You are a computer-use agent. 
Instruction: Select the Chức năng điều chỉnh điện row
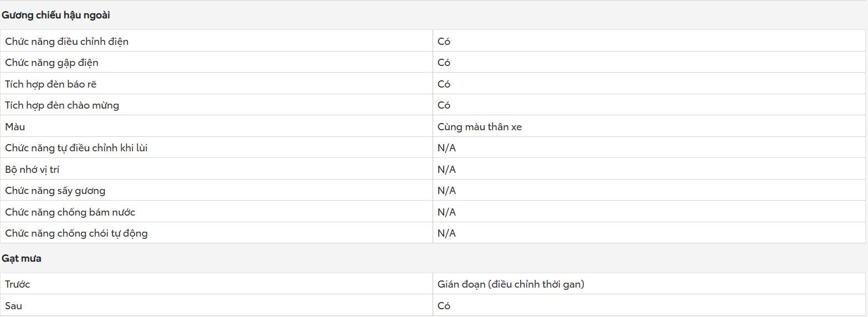433,41
